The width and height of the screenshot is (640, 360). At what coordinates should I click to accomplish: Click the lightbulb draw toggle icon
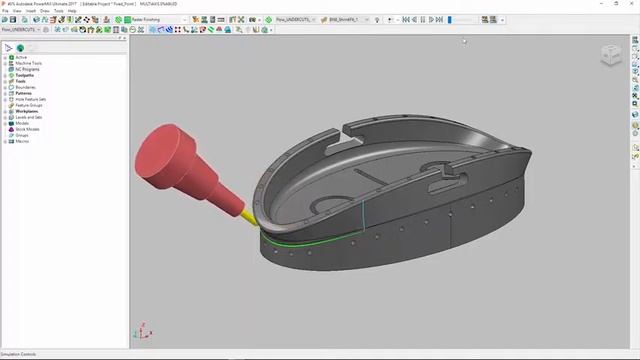coord(377,20)
